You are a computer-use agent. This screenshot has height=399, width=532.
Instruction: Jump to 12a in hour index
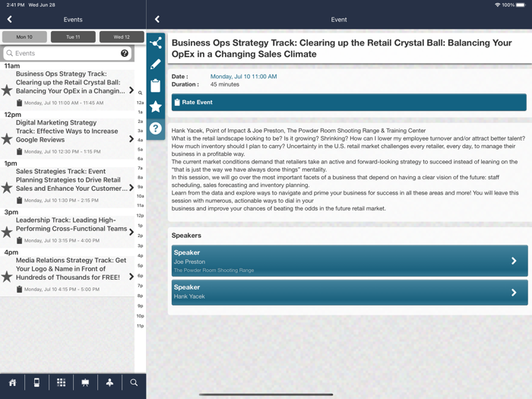tap(140, 103)
